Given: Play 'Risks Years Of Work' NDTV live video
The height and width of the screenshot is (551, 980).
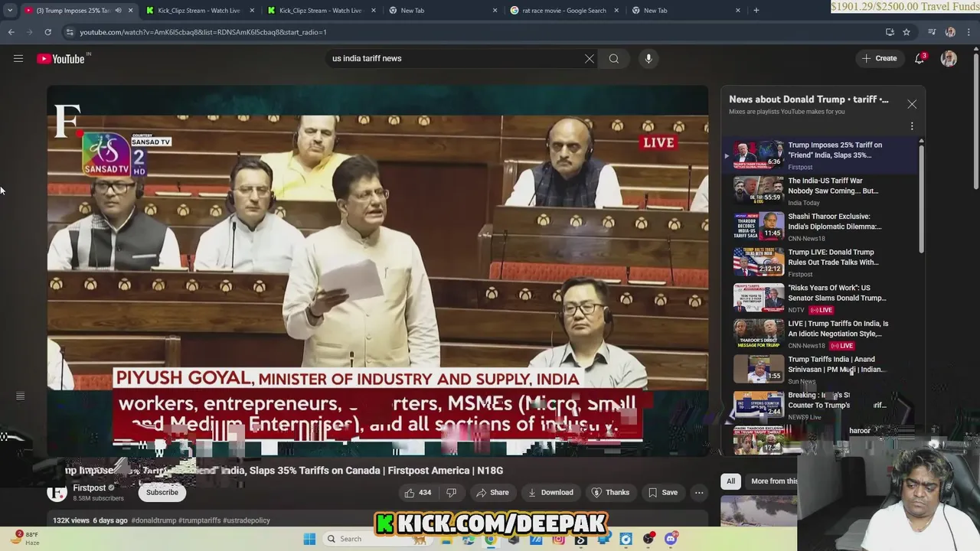Looking at the screenshot, I should [x=819, y=298].
